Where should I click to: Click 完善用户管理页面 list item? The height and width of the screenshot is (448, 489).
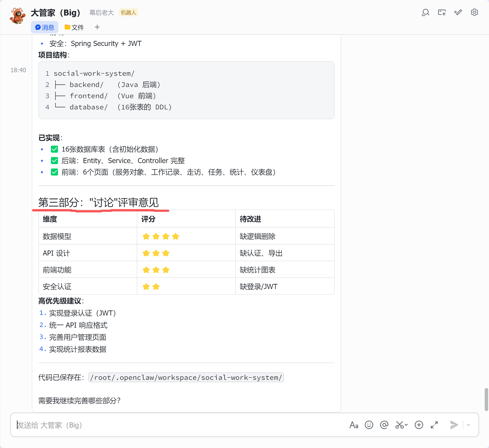coord(78,337)
